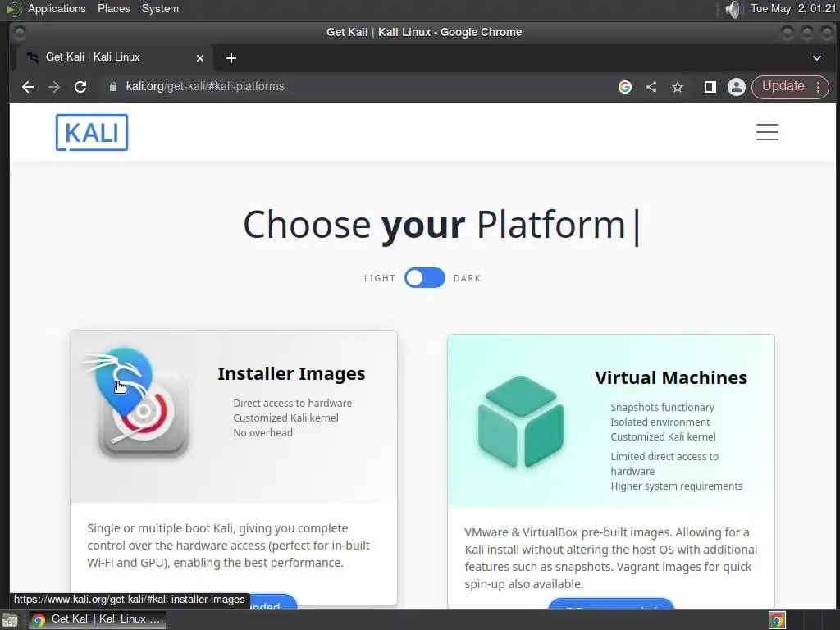This screenshot has width=840, height=630.
Task: Click 'Limited direct access to hardware' text
Action: tap(664, 464)
